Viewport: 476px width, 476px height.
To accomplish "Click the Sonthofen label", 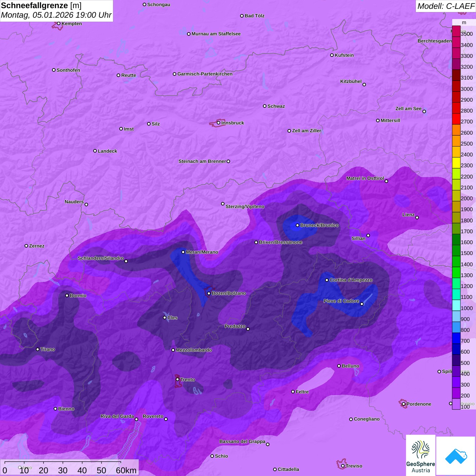I will coord(68,70).
